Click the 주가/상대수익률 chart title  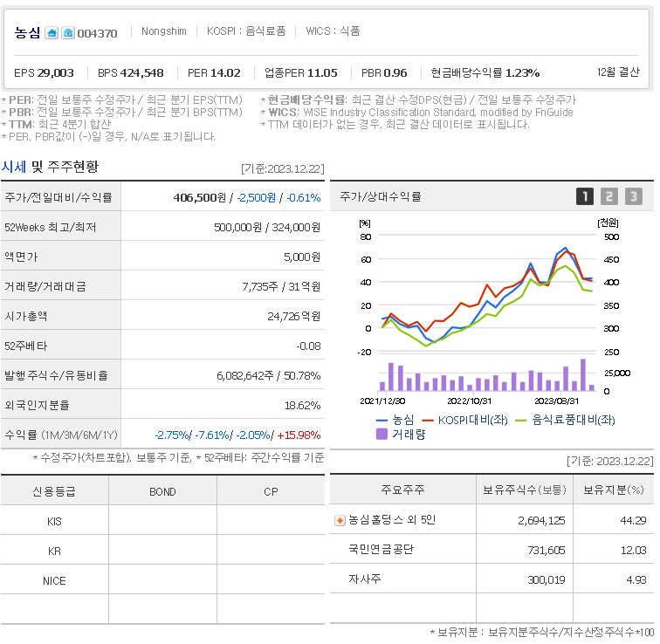(x=381, y=196)
